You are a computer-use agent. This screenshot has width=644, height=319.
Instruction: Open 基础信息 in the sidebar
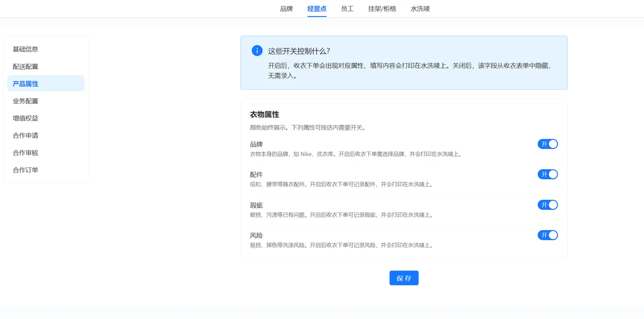pyautogui.click(x=46, y=49)
